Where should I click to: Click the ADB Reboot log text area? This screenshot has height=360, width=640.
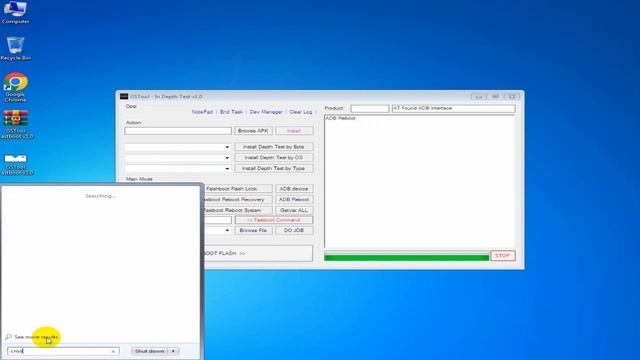point(420,181)
